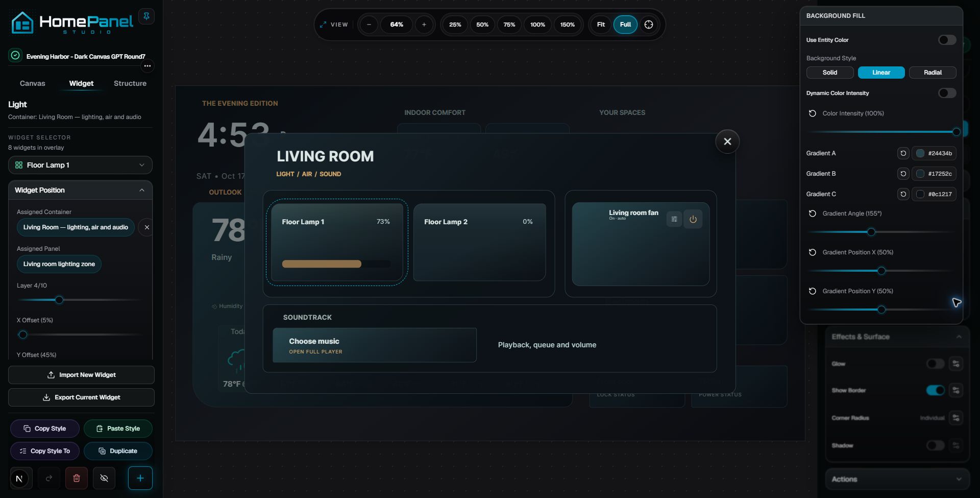Reset Gradient C color
Image resolution: width=980 pixels, height=498 pixels.
[x=903, y=194]
